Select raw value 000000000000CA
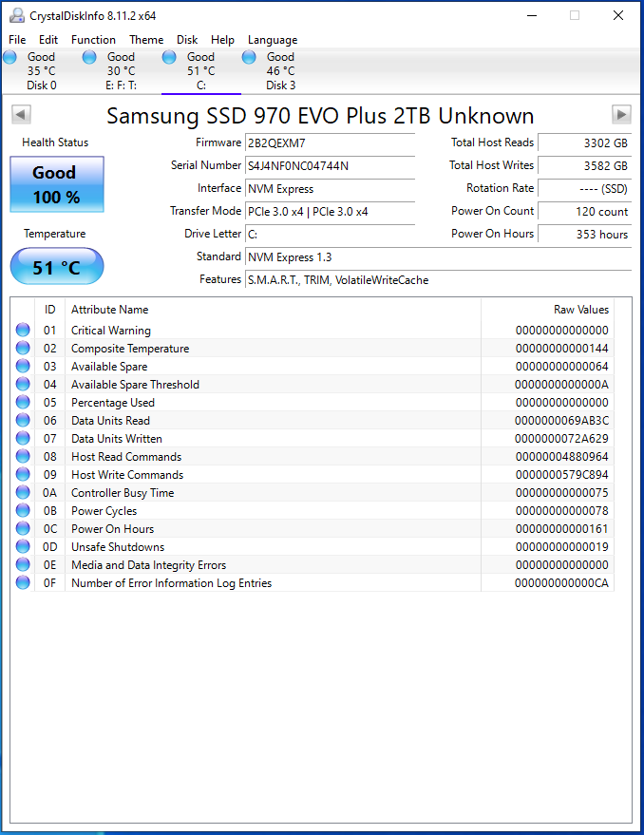Image resolution: width=644 pixels, height=835 pixels. [x=561, y=583]
